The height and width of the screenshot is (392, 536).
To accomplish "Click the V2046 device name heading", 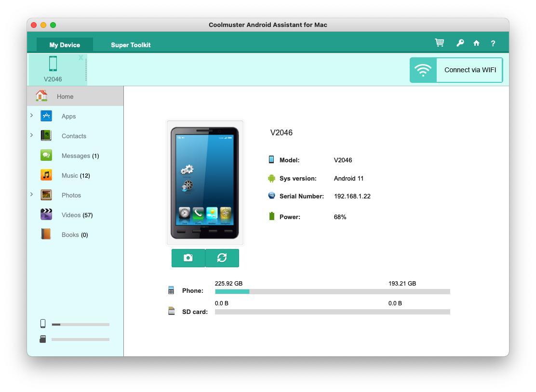I will pyautogui.click(x=281, y=132).
